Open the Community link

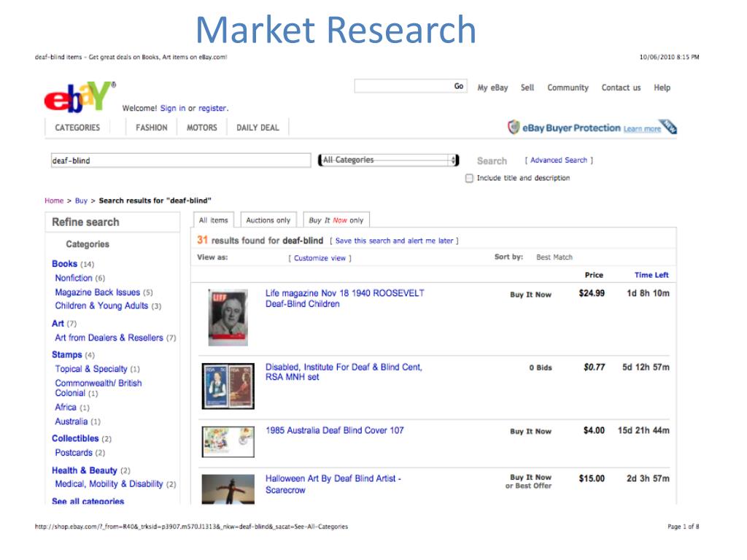(568, 87)
